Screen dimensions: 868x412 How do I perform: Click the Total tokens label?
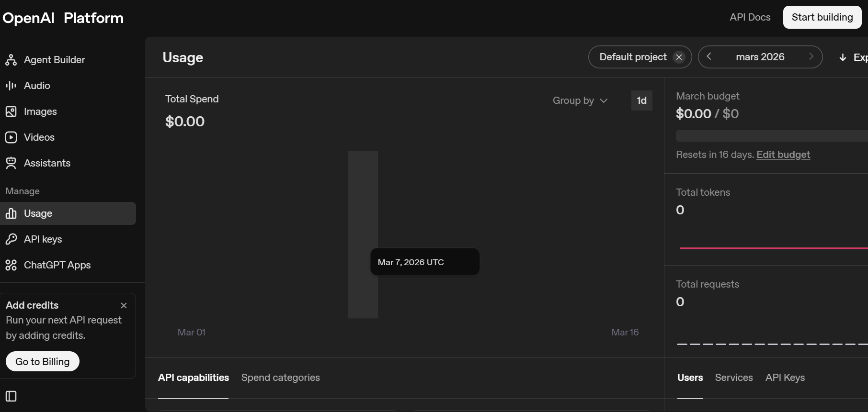pos(703,192)
